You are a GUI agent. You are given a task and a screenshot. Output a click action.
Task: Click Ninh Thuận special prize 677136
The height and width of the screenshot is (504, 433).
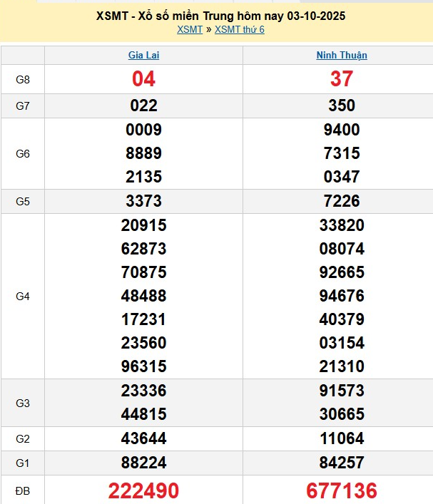point(342,490)
